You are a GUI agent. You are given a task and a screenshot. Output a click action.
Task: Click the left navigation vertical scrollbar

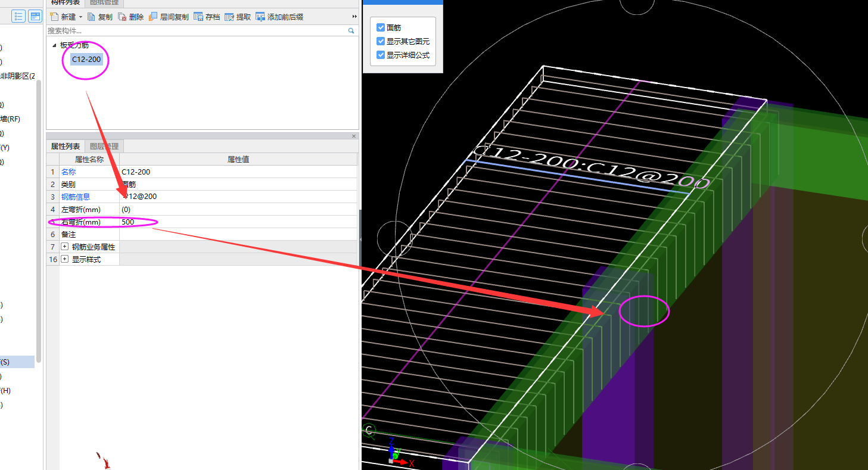coord(39,220)
